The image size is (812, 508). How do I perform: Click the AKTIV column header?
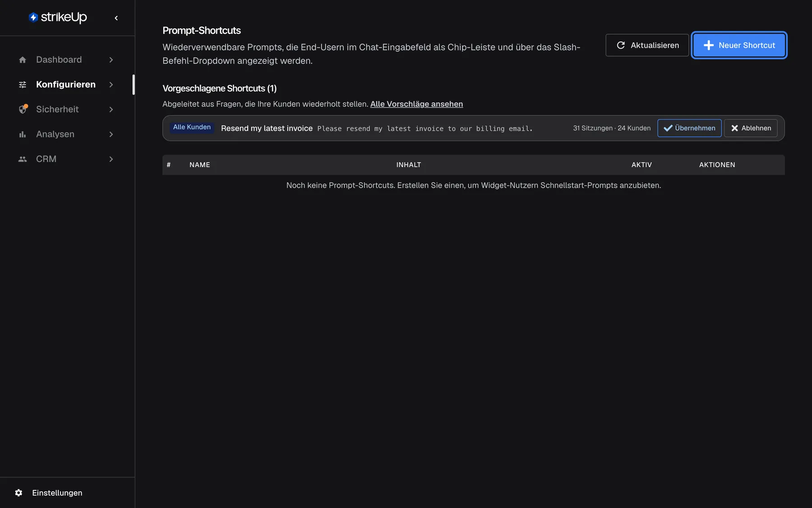(x=641, y=165)
